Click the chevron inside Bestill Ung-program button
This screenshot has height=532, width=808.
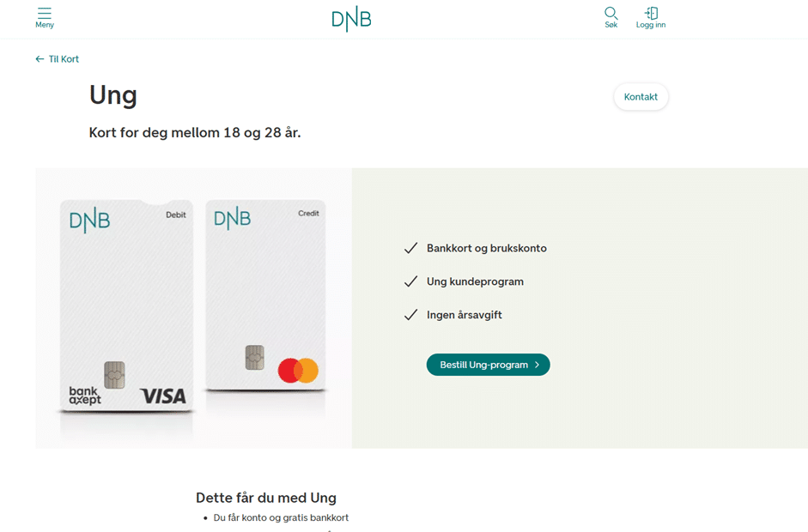[538, 365]
